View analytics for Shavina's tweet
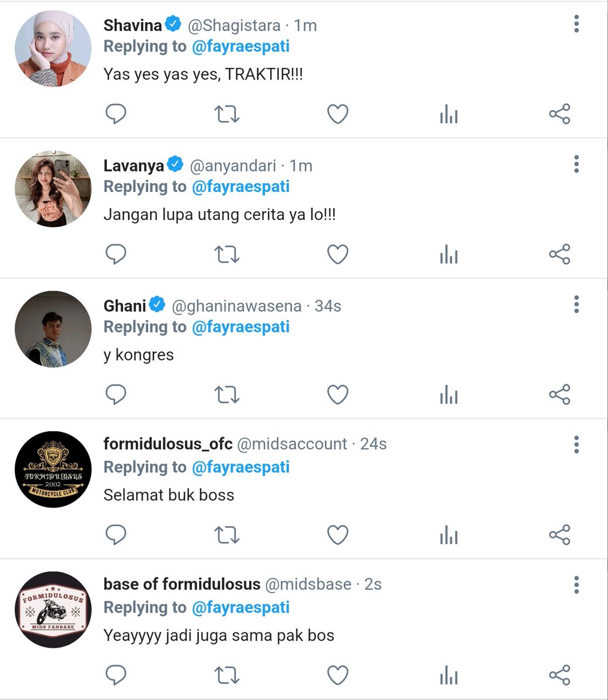This screenshot has width=608, height=700. click(x=449, y=114)
